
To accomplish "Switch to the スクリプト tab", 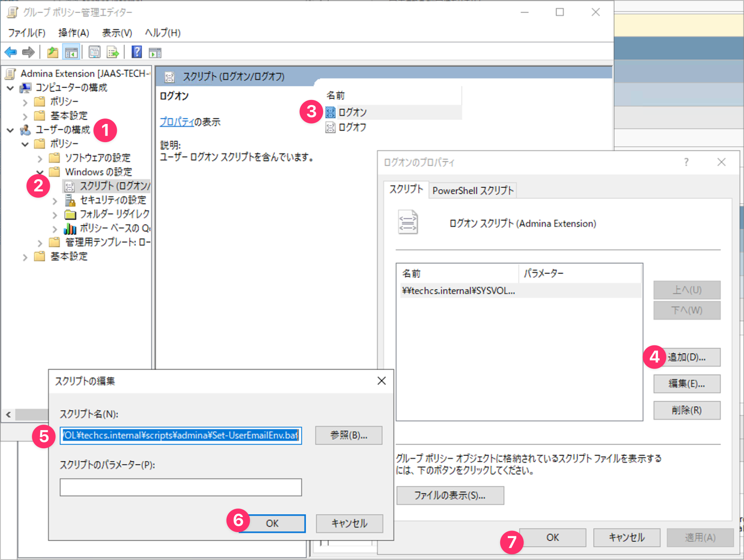I will 406,189.
